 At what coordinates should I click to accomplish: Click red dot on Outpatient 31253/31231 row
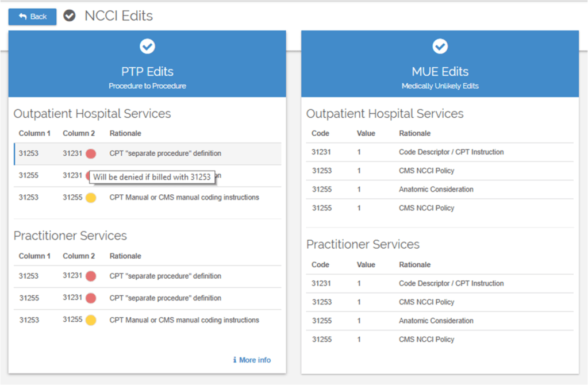[91, 154]
